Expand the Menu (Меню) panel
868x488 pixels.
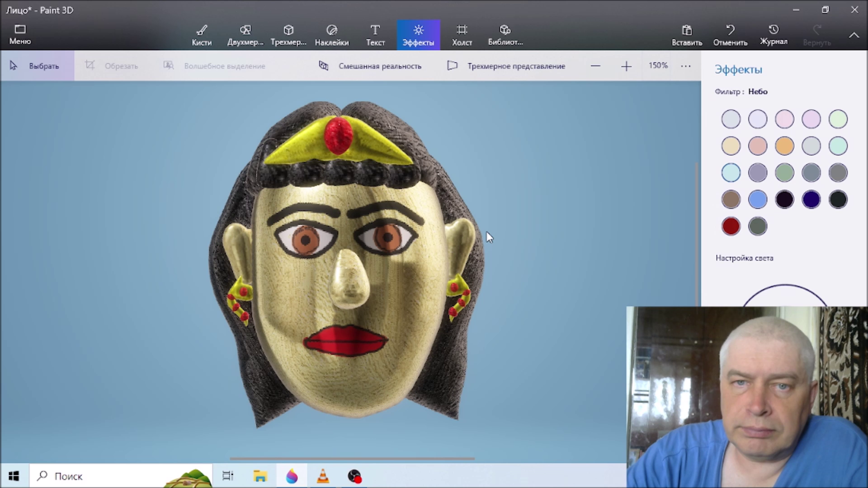coord(20,34)
